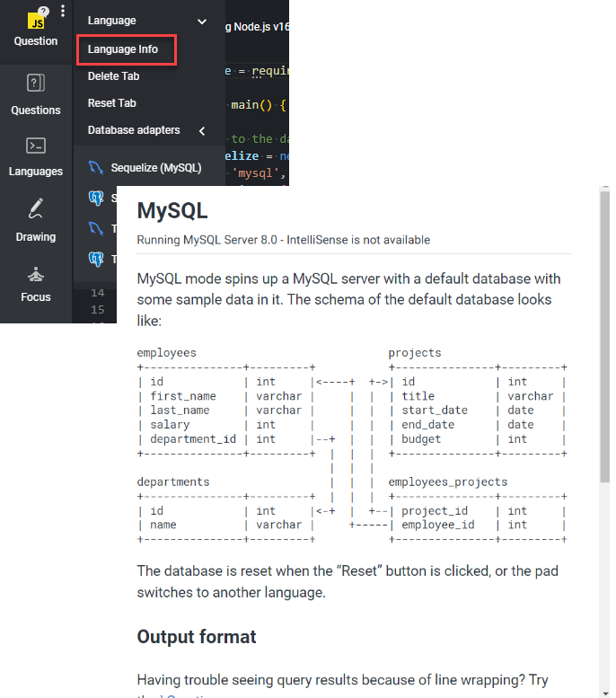Image resolution: width=616 pixels, height=698 pixels.
Task: Expand the Language submenu chevron
Action: pos(202,21)
